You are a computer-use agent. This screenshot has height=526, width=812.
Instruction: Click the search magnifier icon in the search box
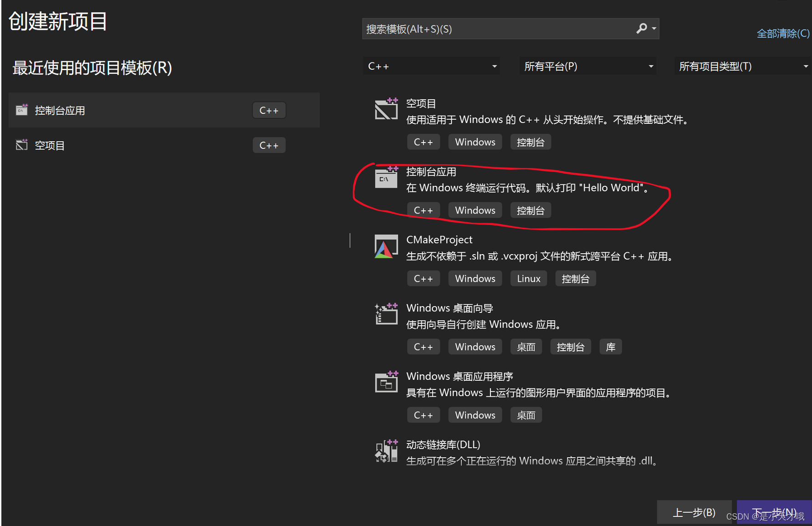(x=641, y=28)
